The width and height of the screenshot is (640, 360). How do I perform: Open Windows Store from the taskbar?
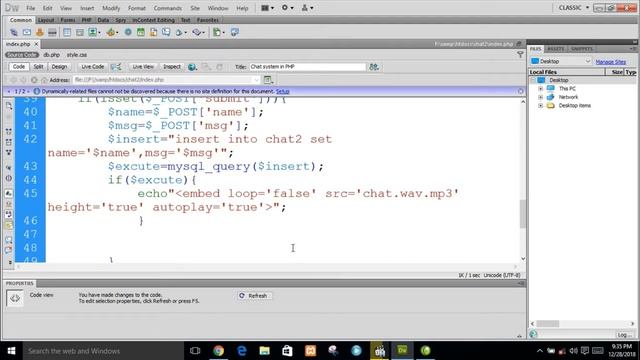[287, 351]
